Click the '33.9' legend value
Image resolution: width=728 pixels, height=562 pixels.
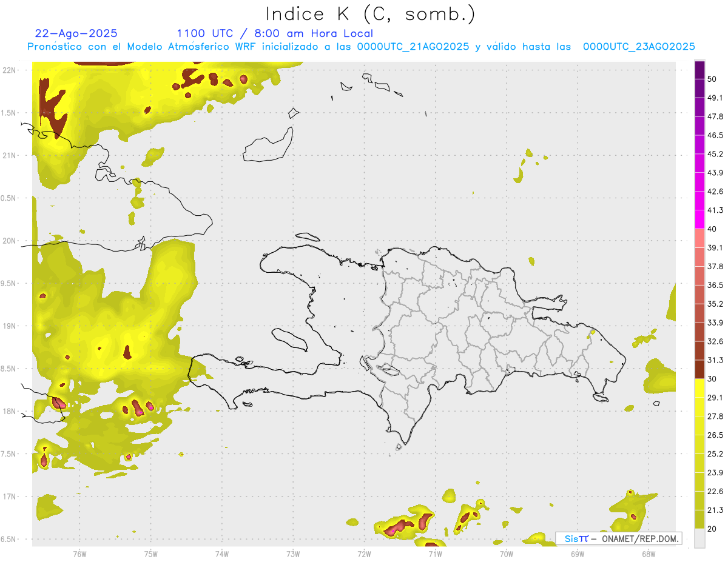(x=715, y=323)
